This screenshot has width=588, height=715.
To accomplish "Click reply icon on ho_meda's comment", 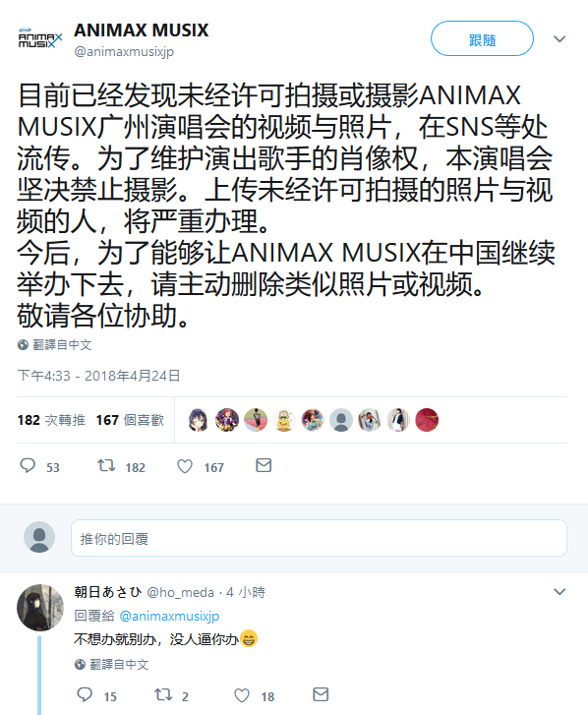I will click(x=85, y=694).
